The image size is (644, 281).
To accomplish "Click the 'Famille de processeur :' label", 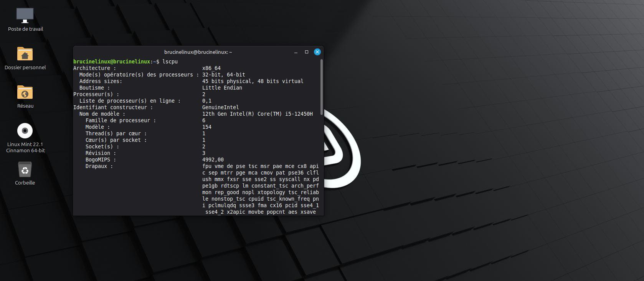I will 121,120.
